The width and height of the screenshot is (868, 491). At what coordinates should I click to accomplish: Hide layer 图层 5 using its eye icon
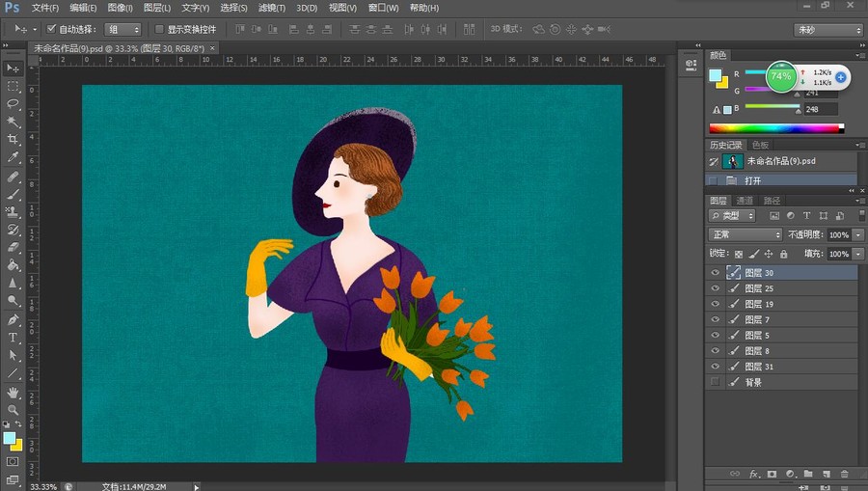(x=715, y=335)
